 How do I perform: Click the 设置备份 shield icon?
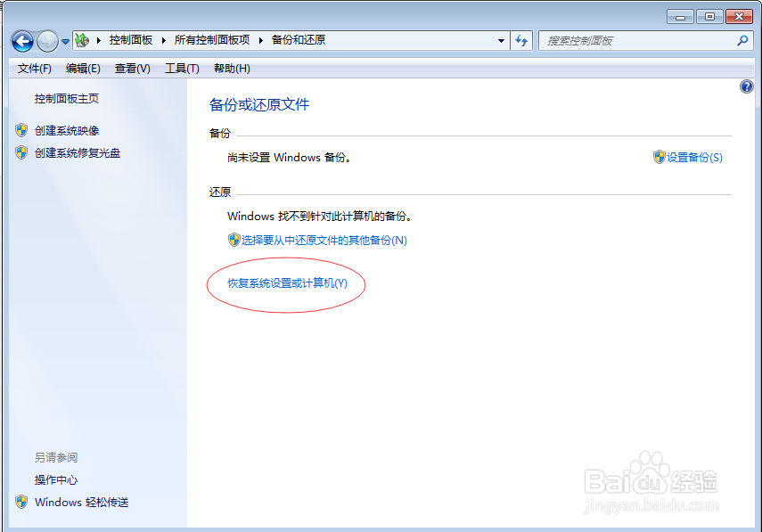pos(657,157)
